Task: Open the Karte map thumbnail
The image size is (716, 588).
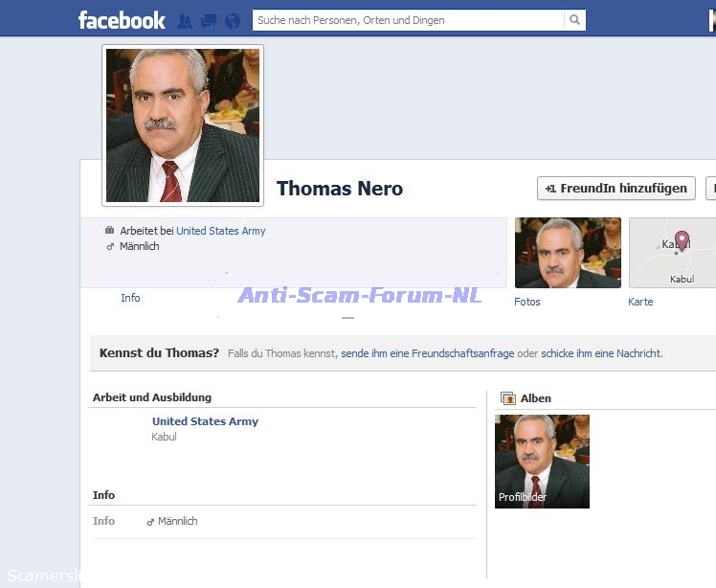Action: tap(673, 253)
